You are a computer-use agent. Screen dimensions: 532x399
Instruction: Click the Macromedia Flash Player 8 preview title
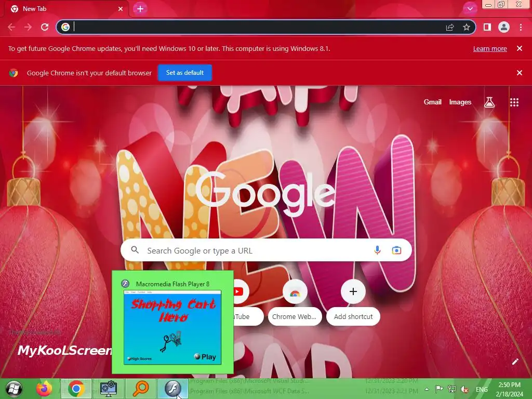[172, 284]
